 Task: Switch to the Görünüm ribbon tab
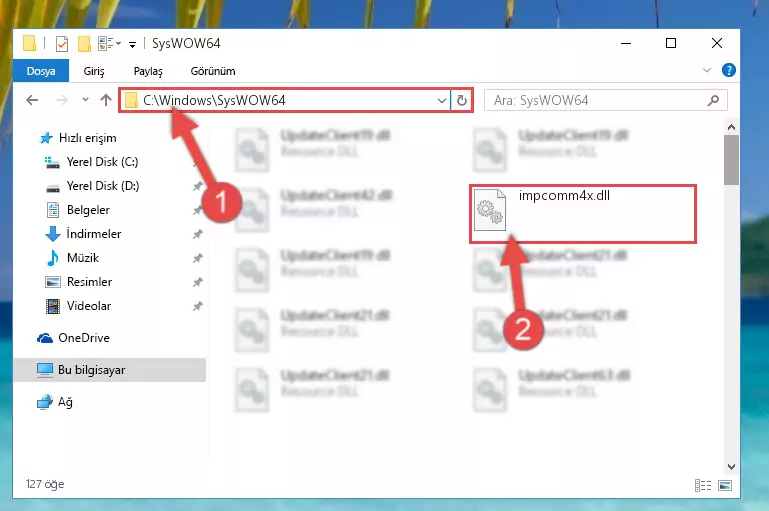(x=213, y=71)
